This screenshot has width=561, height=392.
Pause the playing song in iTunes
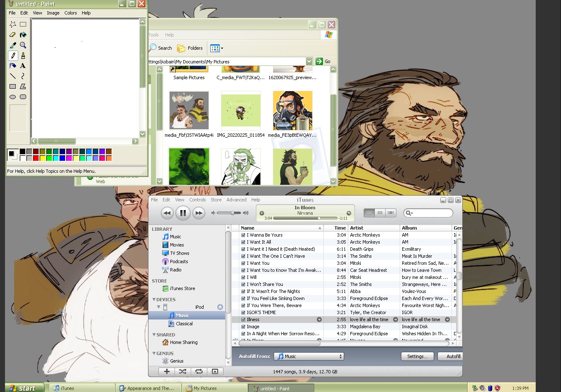tap(183, 213)
